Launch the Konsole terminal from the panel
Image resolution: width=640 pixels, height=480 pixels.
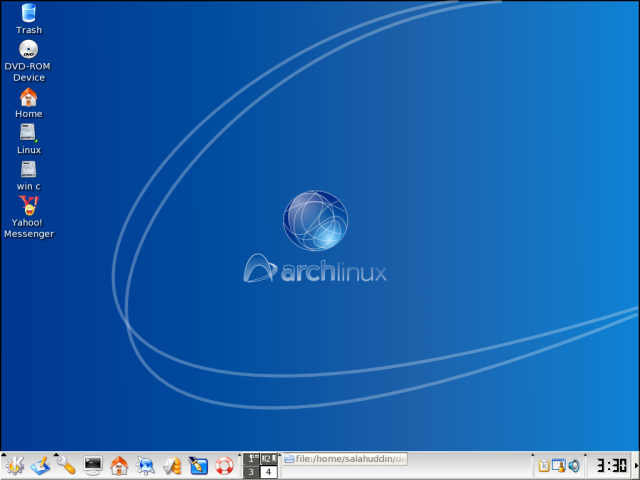click(x=93, y=466)
